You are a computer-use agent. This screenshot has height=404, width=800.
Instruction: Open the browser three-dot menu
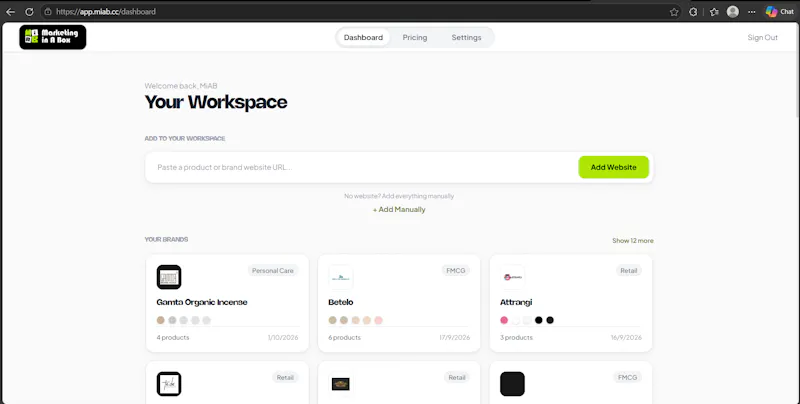pos(752,12)
